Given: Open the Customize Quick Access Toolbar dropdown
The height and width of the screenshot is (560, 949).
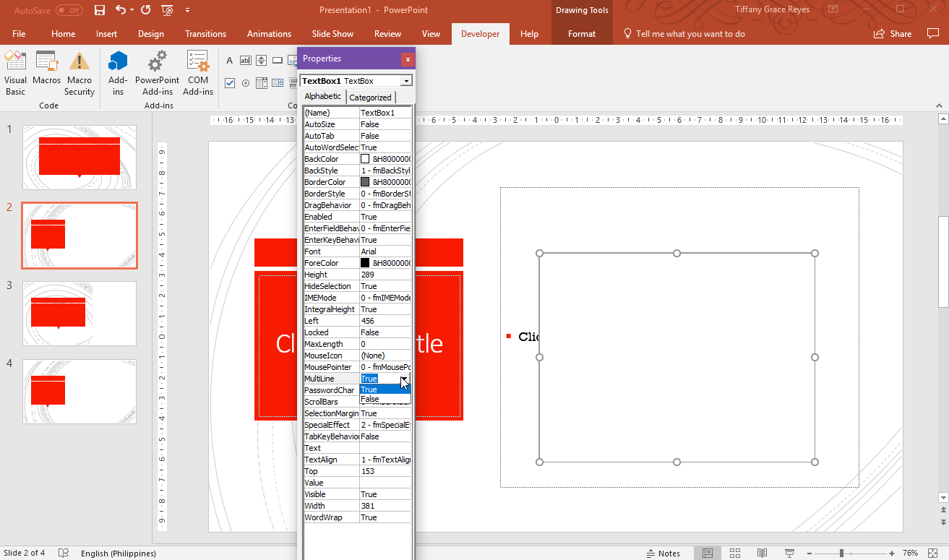Looking at the screenshot, I should [188, 10].
